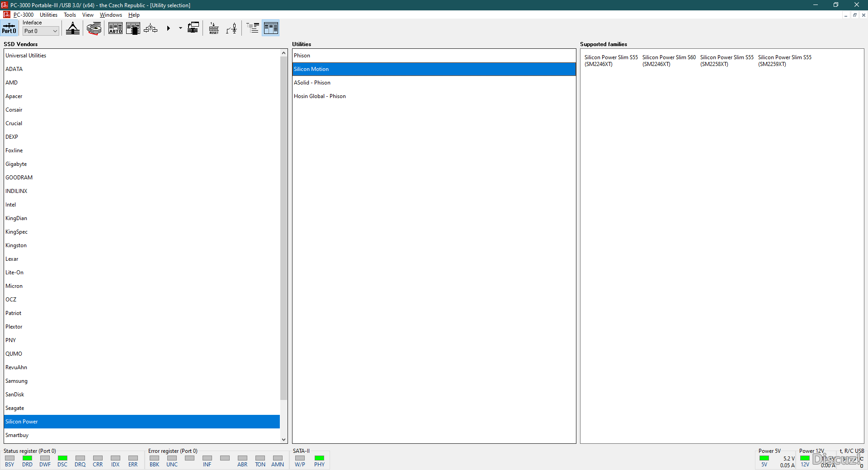The image size is (868, 470).
Task: Select Lite-On vendor
Action: coord(142,273)
